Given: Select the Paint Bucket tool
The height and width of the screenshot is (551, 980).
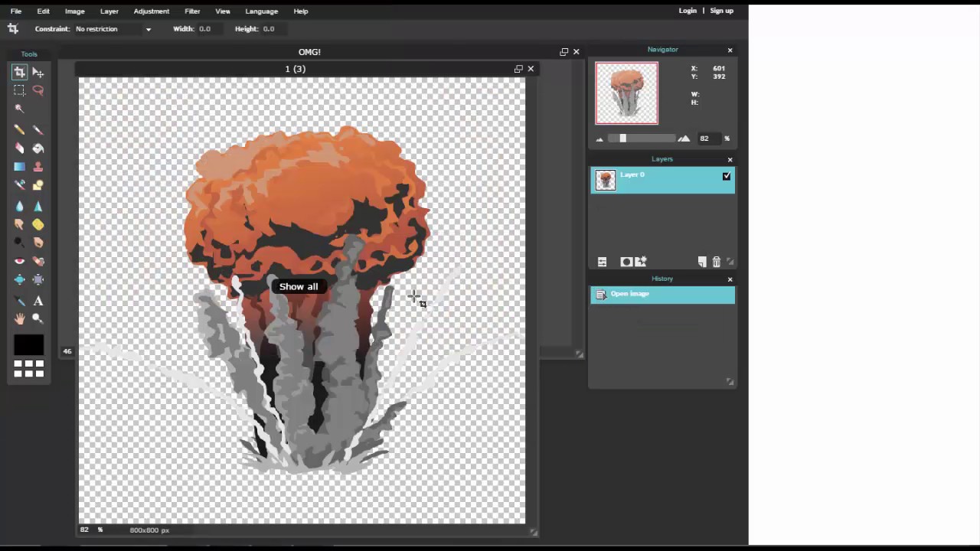Looking at the screenshot, I should coord(38,148).
